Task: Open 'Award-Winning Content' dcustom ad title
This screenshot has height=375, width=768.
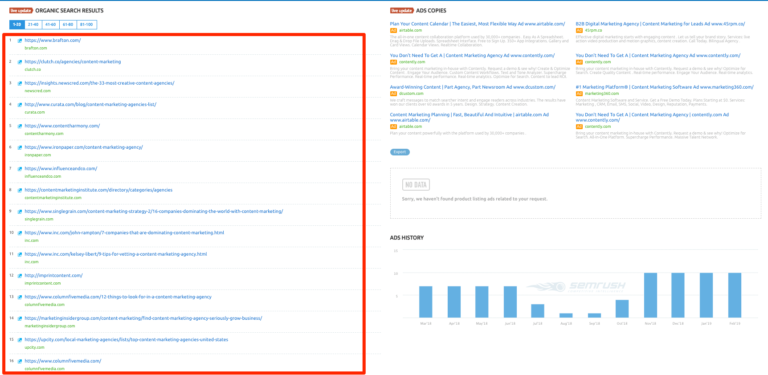Action: tap(473, 87)
